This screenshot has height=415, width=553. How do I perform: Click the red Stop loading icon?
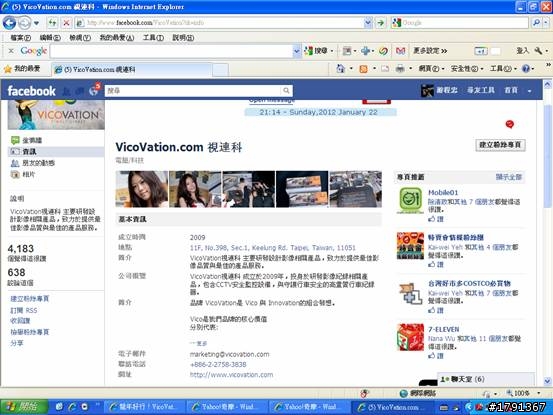click(x=66, y=23)
